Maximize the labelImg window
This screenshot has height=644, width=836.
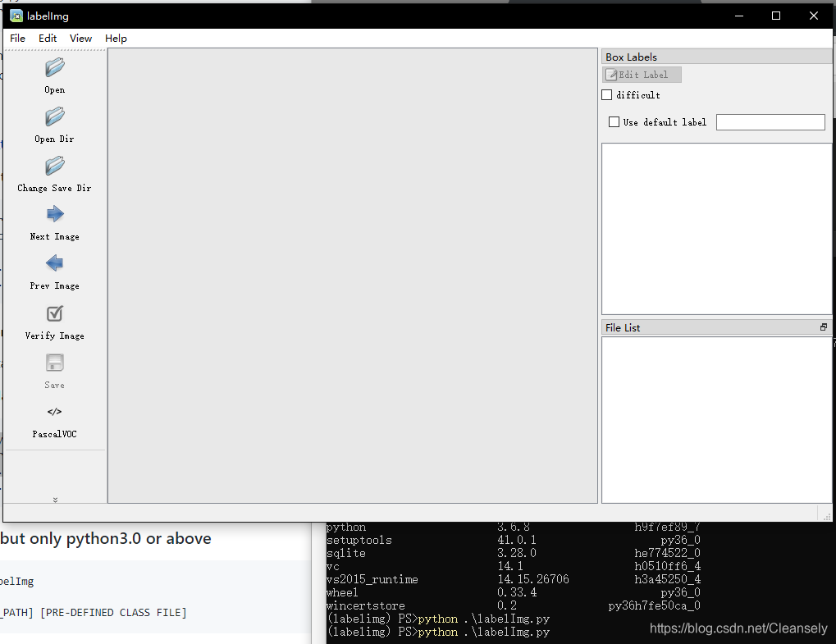776,16
